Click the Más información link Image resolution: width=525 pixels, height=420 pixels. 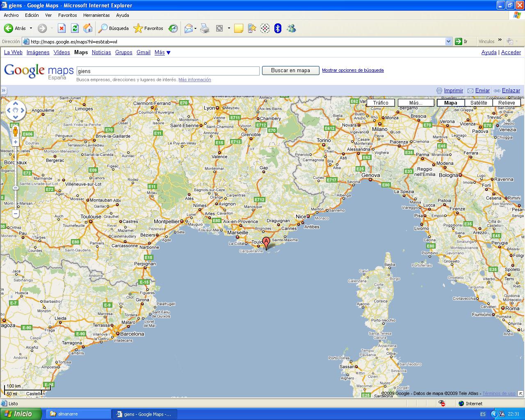tap(194, 80)
